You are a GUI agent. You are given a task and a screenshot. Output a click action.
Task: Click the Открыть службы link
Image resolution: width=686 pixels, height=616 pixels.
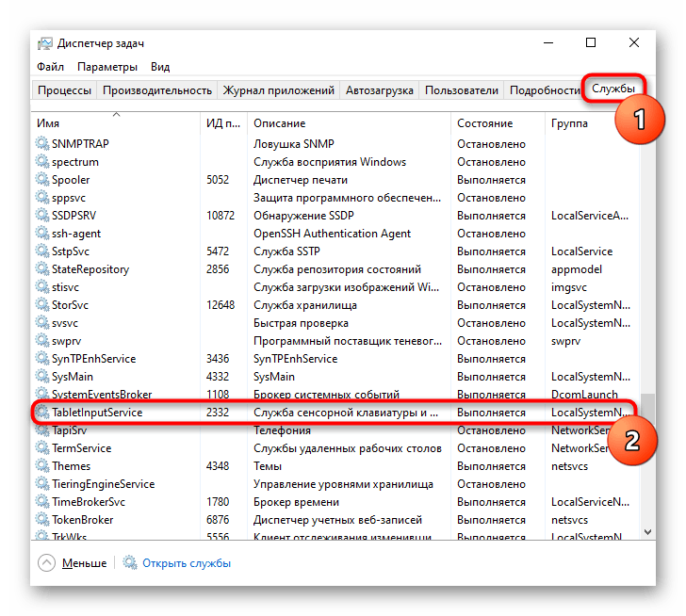click(187, 563)
